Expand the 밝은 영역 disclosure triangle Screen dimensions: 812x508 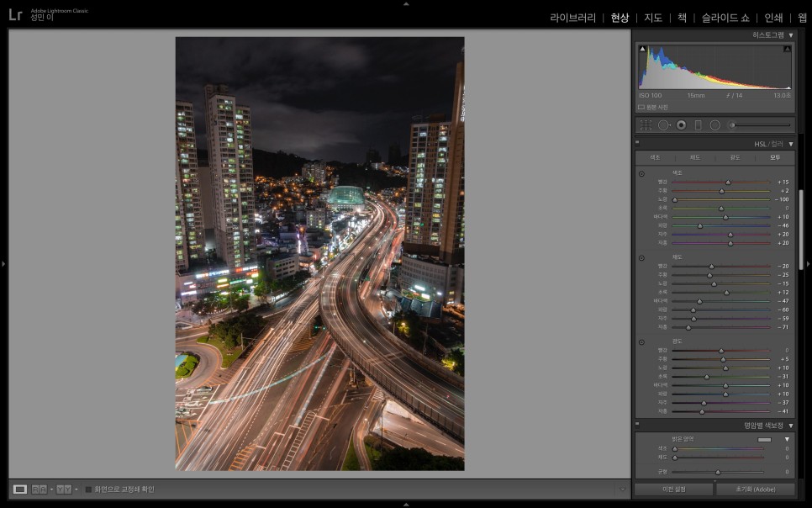[787, 439]
